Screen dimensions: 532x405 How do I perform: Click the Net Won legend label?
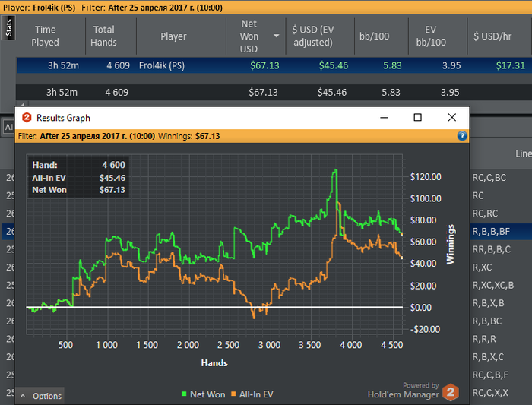[207, 394]
